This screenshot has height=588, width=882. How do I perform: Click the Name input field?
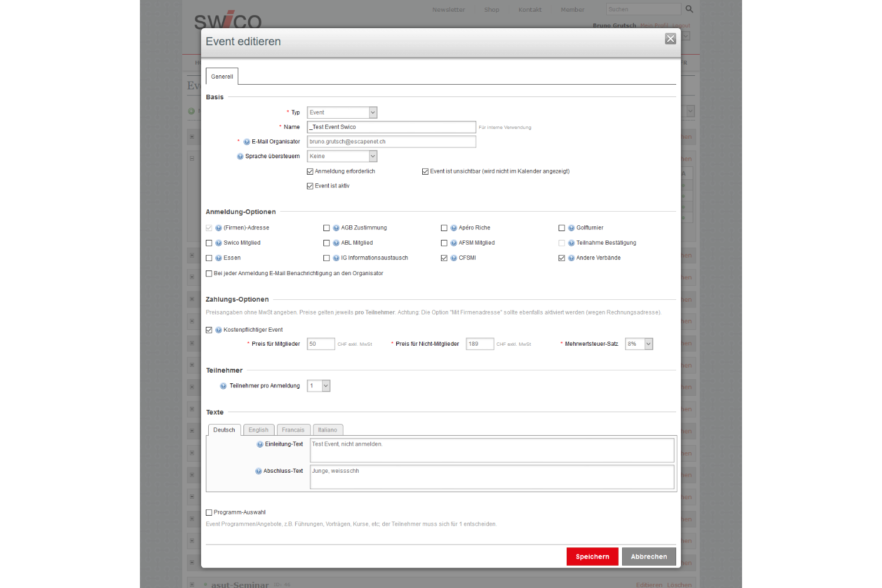point(391,127)
